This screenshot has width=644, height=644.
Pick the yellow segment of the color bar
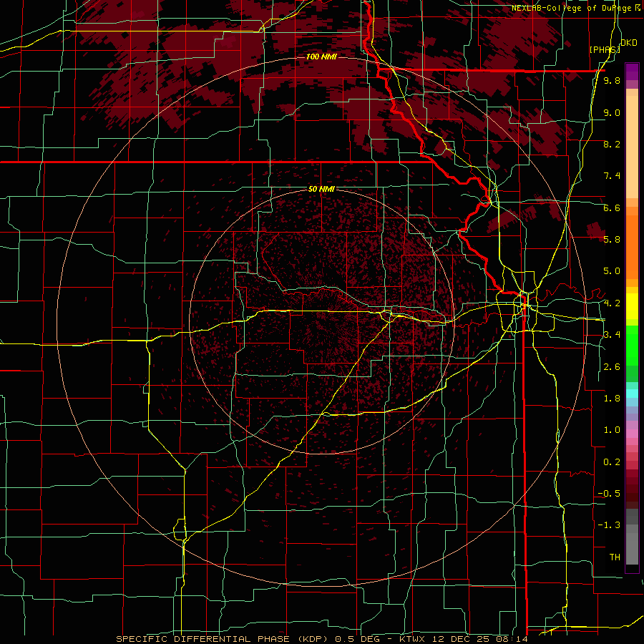[x=632, y=306]
